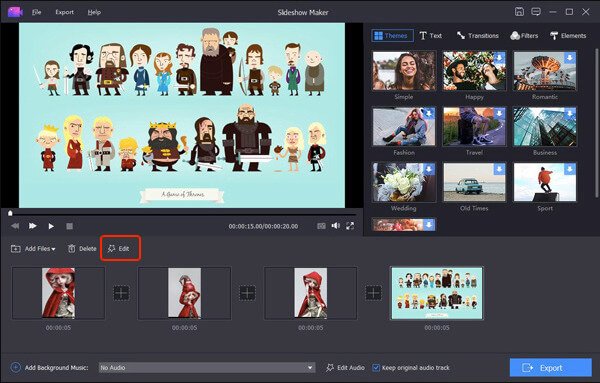Click the slideshow preview image
Image resolution: width=600 pixels, height=383 pixels.
pos(182,116)
